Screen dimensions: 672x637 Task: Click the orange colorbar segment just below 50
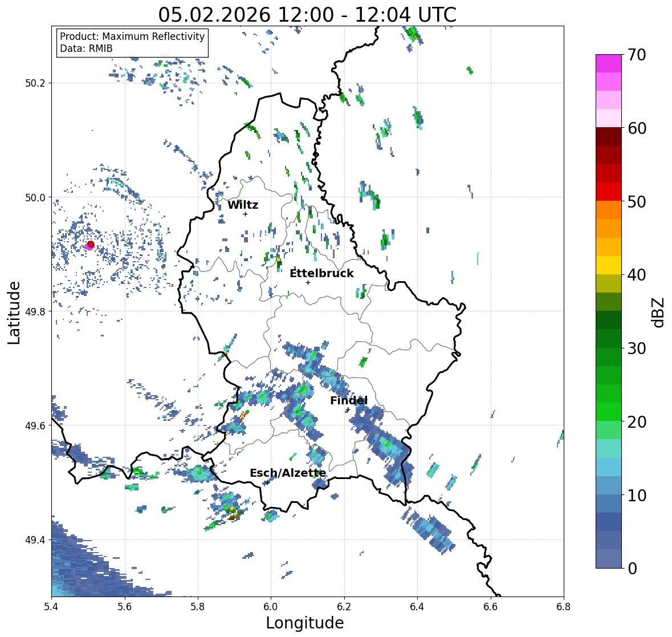[x=609, y=210]
